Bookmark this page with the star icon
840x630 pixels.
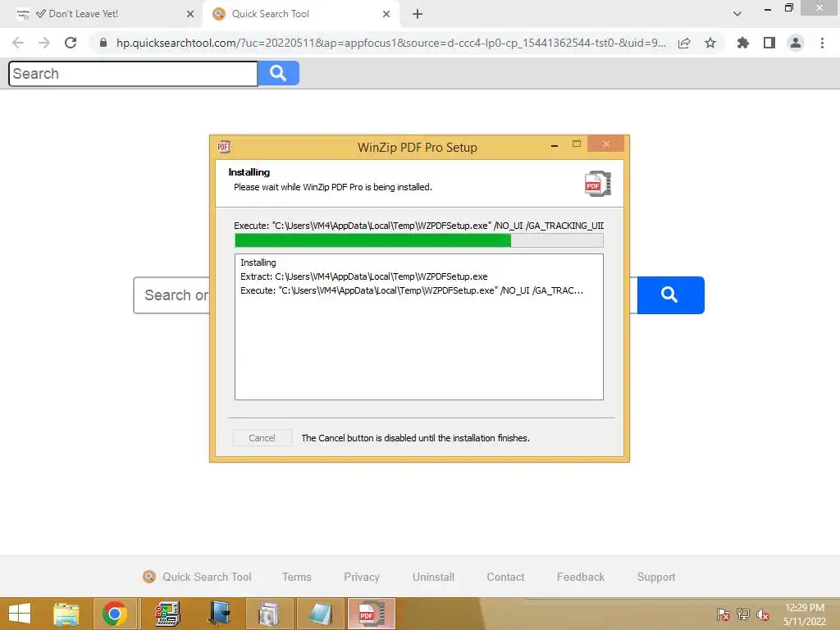pyautogui.click(x=710, y=43)
